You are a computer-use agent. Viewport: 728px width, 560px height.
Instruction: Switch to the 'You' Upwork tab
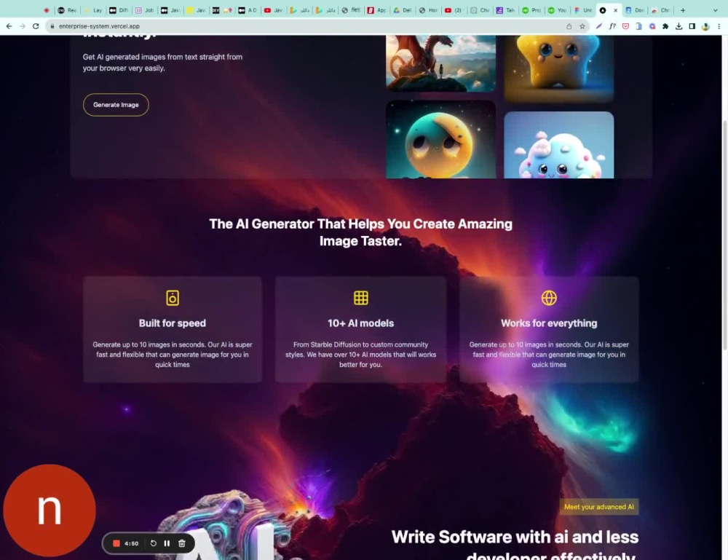click(x=558, y=10)
